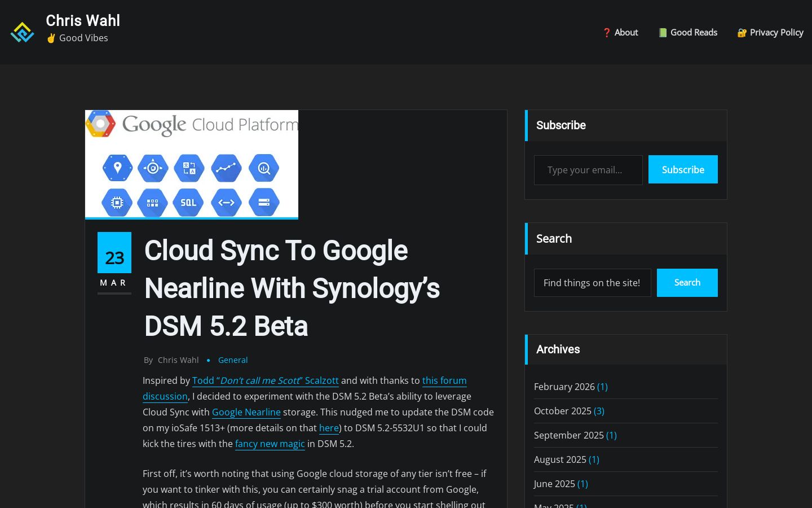The height and width of the screenshot is (508, 812).
Task: Click the 23 MAR date badge
Action: [114, 262]
